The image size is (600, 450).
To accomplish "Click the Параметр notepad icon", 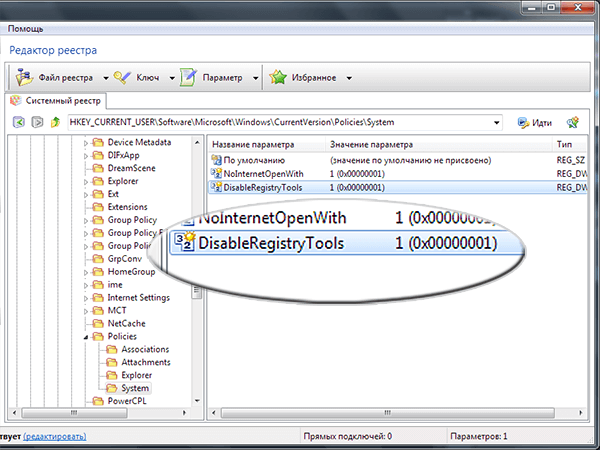I will click(x=189, y=77).
